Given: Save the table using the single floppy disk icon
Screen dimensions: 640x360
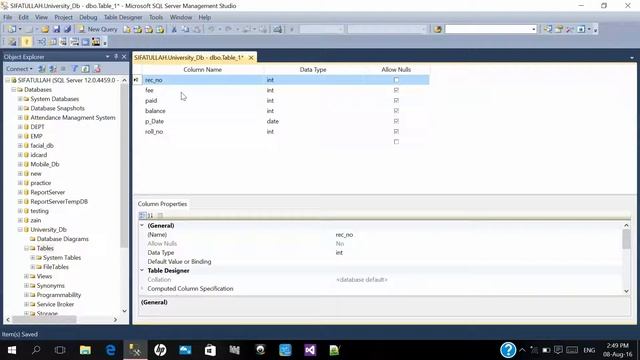Looking at the screenshot, I should pyautogui.click(x=56, y=29).
